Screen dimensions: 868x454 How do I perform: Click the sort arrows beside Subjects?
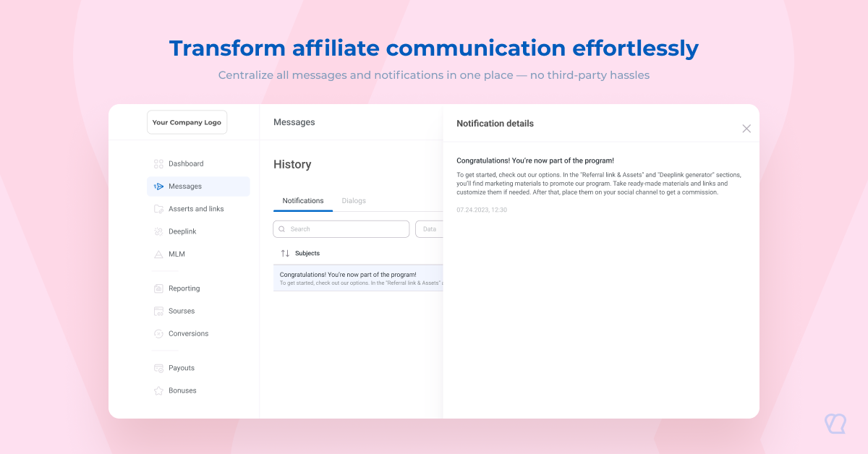(x=285, y=253)
